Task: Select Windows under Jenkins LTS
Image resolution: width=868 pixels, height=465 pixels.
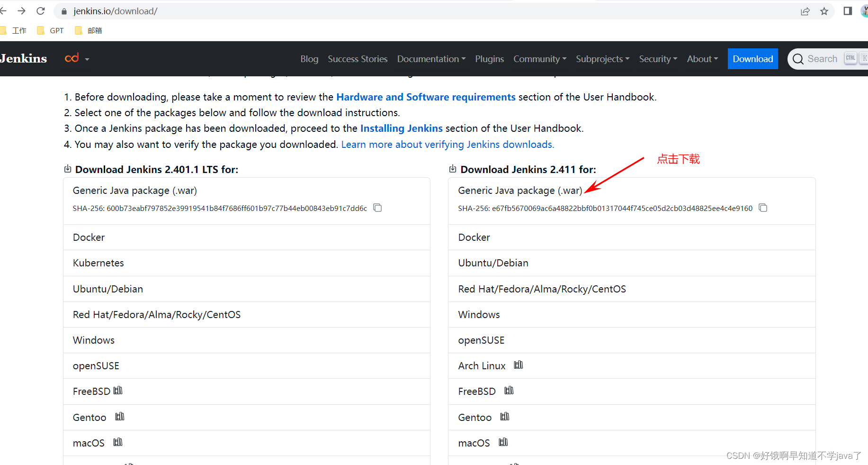Action: click(x=247, y=340)
